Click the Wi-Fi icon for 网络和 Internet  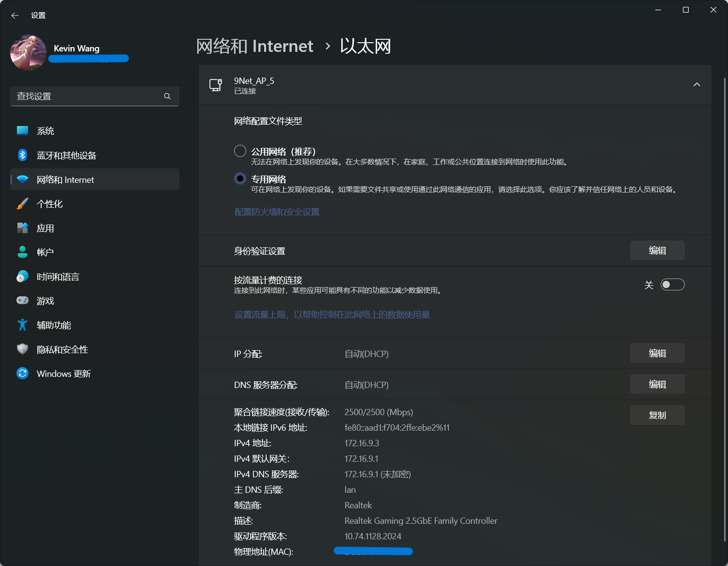coord(23,179)
